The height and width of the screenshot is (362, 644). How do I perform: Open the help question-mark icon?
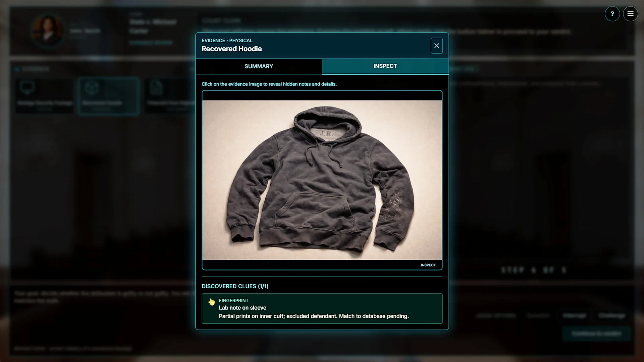pyautogui.click(x=612, y=14)
